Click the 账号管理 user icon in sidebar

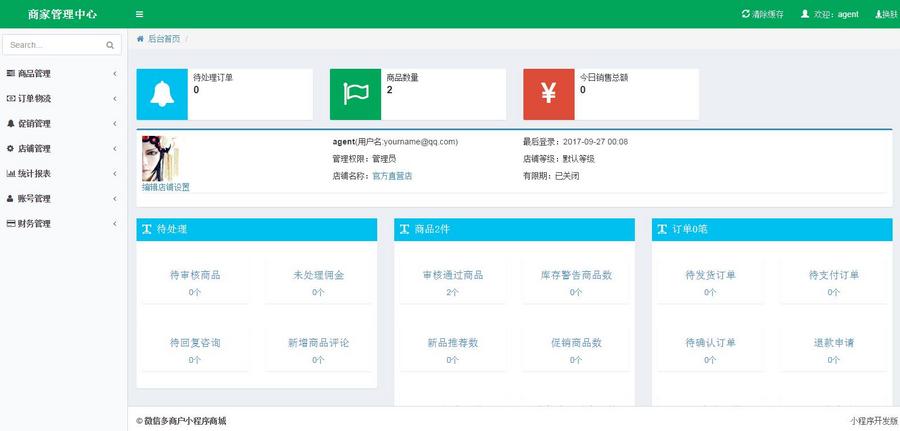(x=10, y=199)
